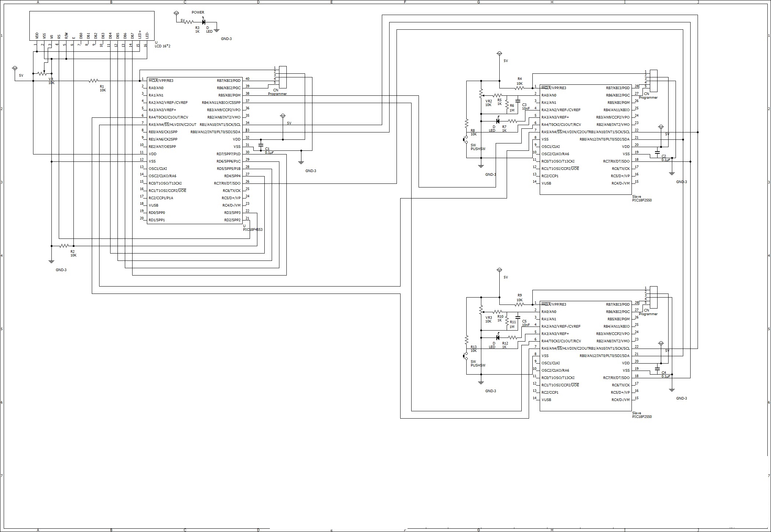This screenshot has width=771, height=532.
Task: Click resistor R9 10K on lower slave
Action: coord(520,305)
